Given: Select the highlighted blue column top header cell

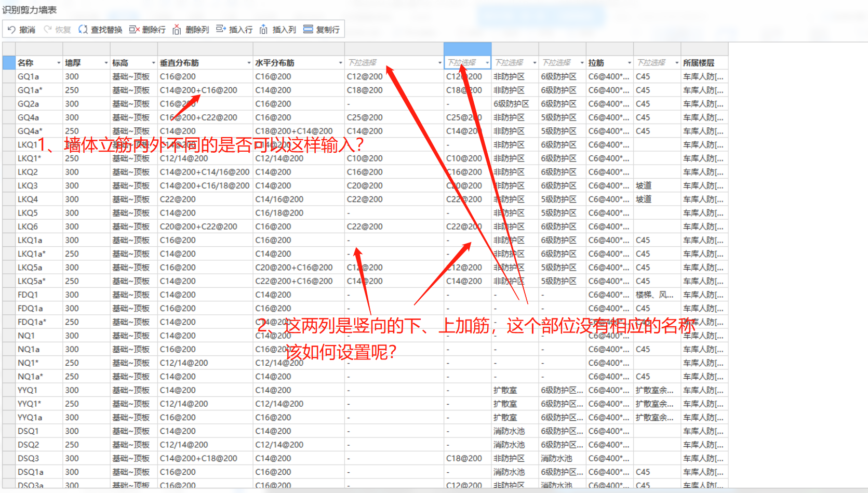Looking at the screenshot, I should [468, 49].
